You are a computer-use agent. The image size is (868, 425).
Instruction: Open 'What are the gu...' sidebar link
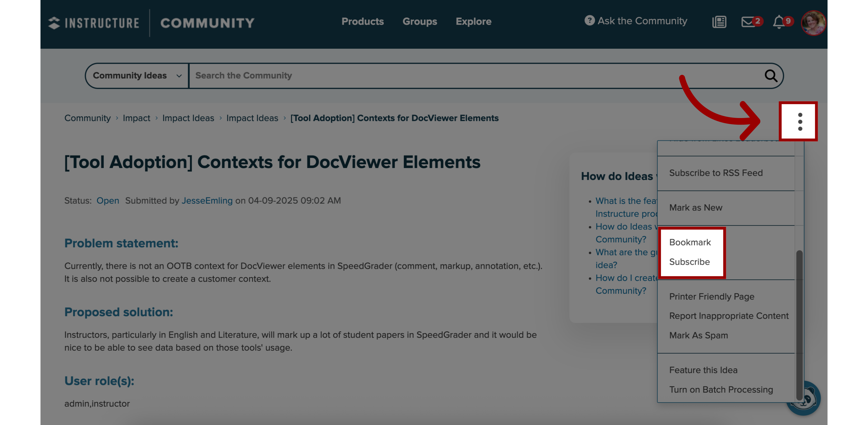tap(626, 258)
